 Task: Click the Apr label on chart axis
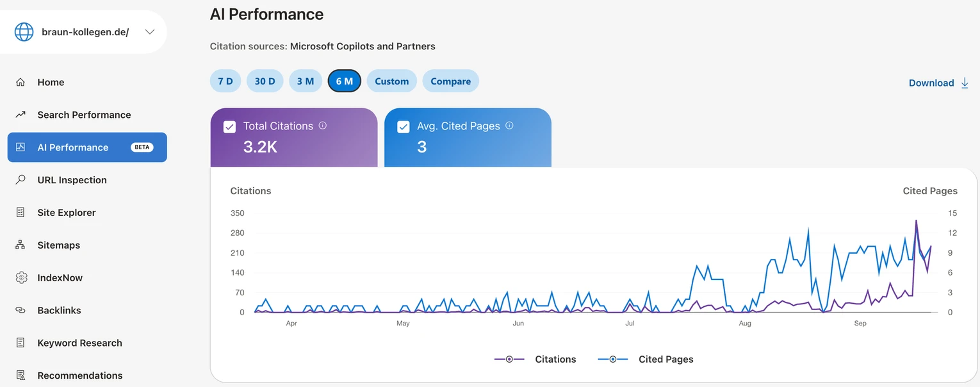coord(291,324)
